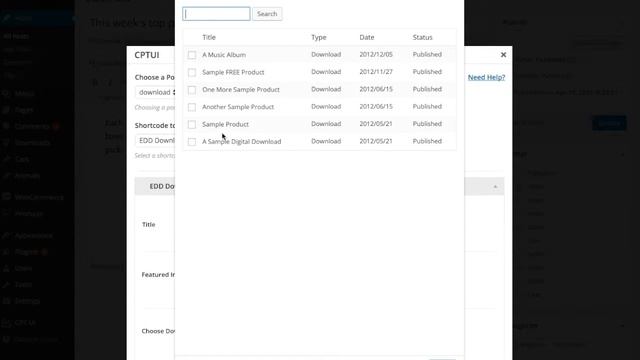Tick the checkbox beside 'Sample Product'

(192, 124)
